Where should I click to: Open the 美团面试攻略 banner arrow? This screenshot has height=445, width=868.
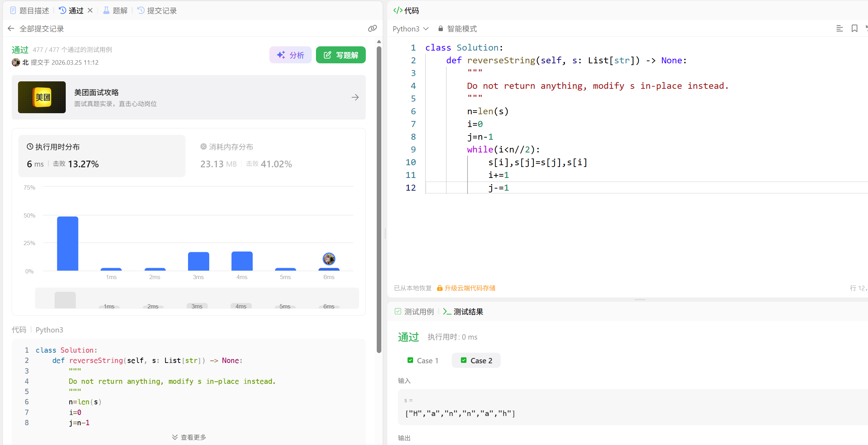[355, 97]
